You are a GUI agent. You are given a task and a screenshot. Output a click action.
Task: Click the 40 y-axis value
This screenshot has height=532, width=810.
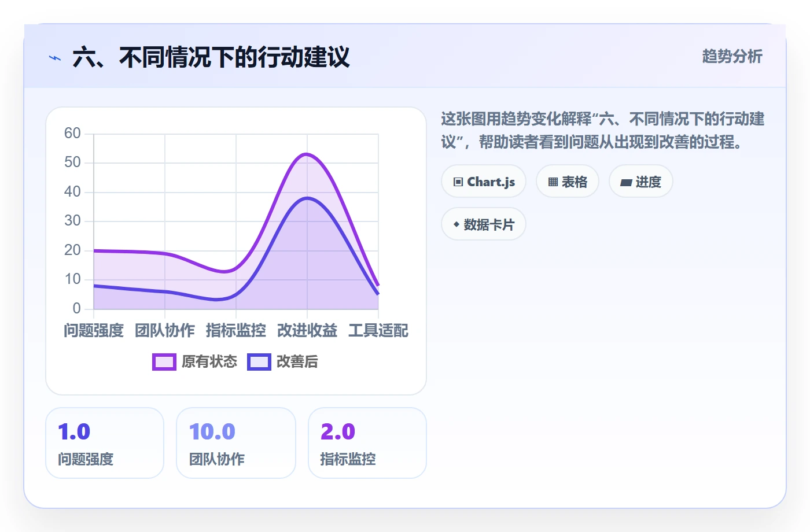point(72,192)
